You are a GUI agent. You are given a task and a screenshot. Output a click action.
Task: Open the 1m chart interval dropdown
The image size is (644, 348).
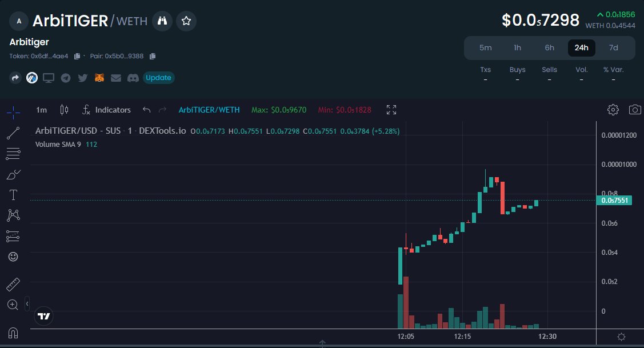click(x=42, y=110)
